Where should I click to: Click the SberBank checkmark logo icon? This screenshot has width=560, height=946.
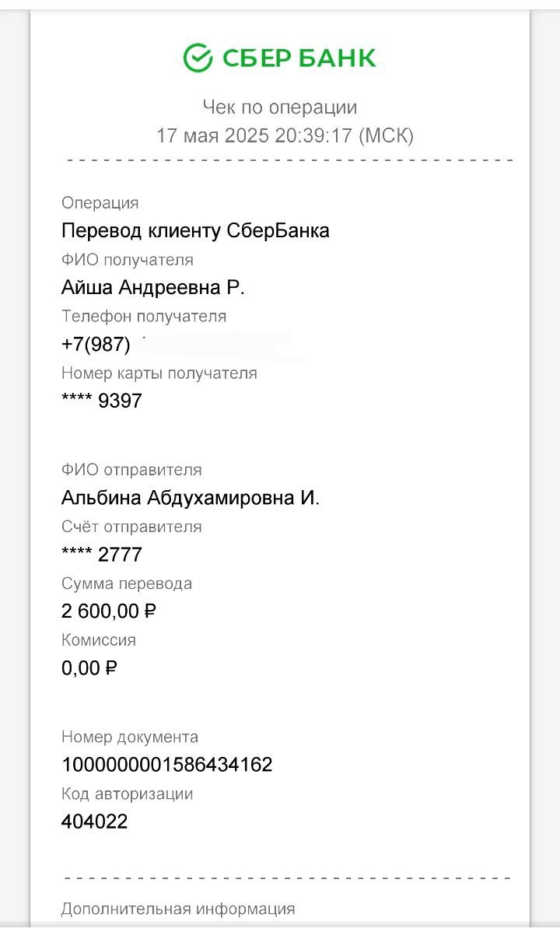coord(198,57)
